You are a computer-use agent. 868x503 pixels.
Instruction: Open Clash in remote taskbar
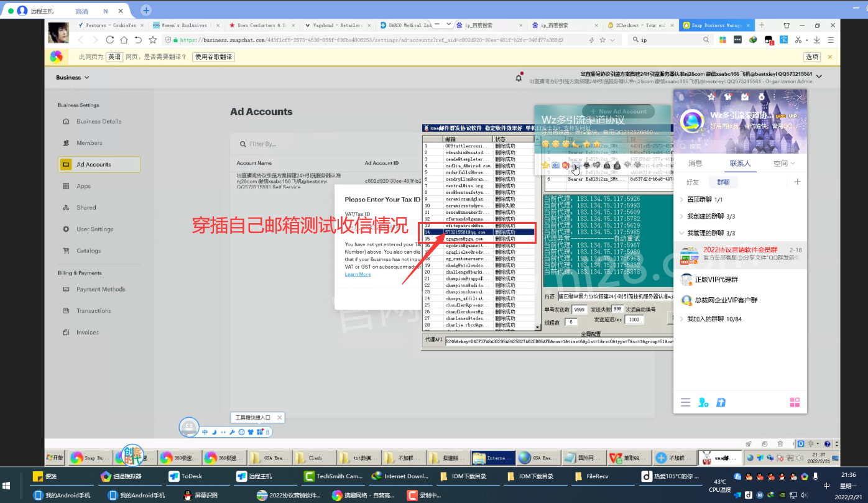(315, 458)
